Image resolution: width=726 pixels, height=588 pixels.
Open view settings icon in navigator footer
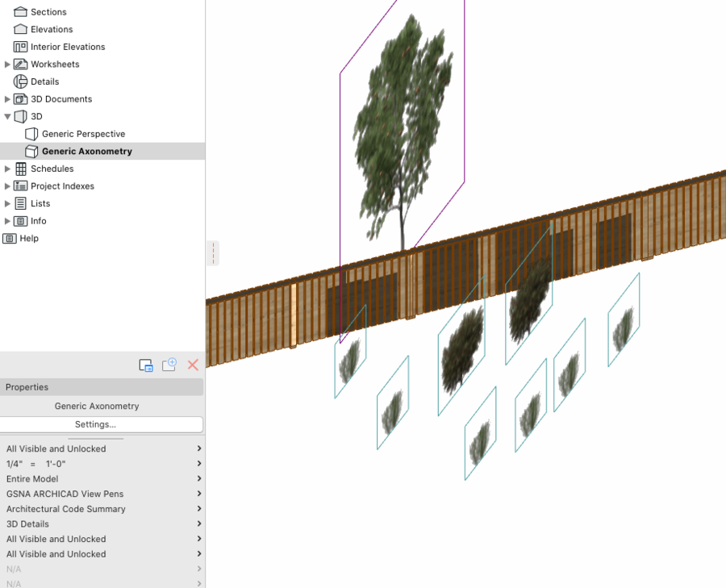(146, 365)
